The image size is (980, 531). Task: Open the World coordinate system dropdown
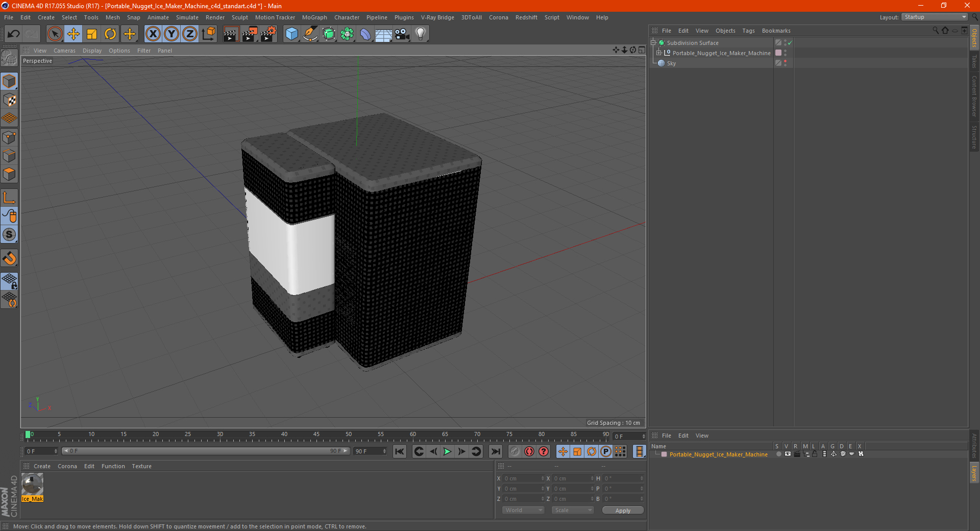click(523, 510)
